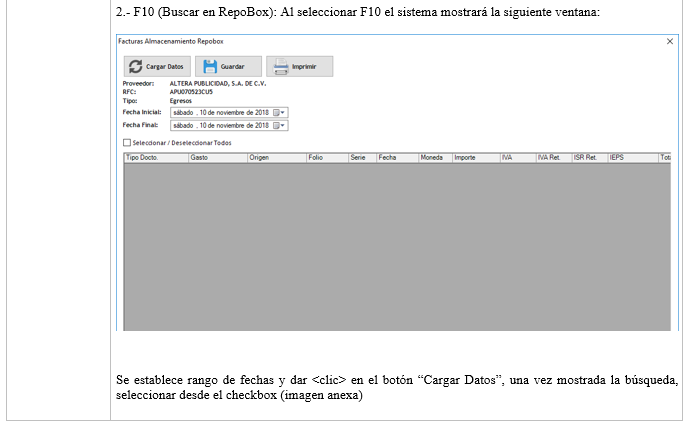Click the Gasto column header
Image resolution: width=690 pixels, height=428 pixels.
[218, 157]
